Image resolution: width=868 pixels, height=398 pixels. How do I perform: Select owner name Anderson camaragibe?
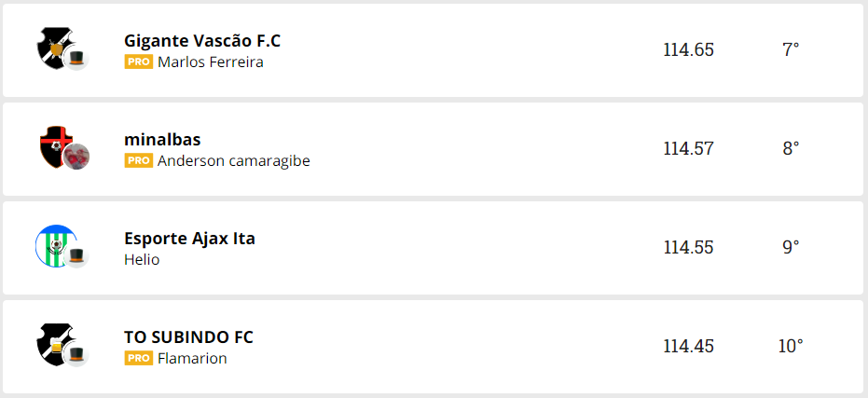233,161
